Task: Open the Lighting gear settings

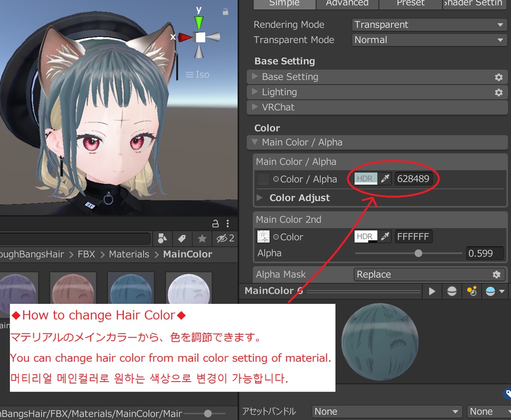Action: (x=498, y=92)
